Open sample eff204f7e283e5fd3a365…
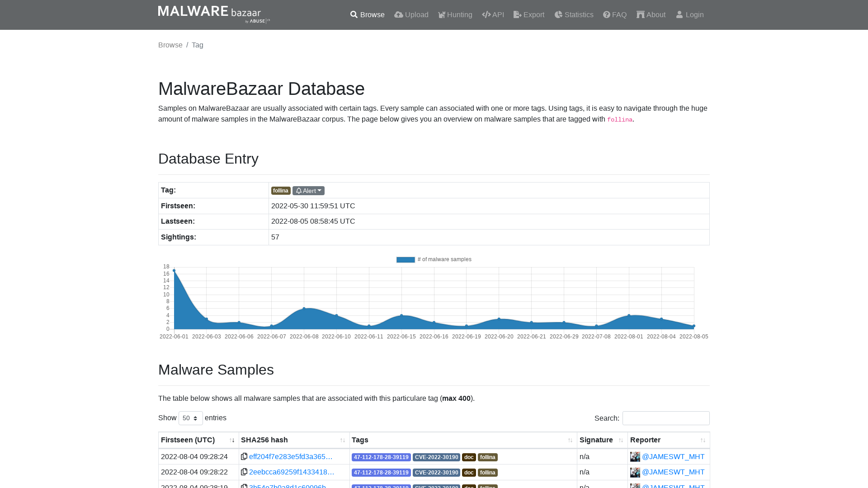This screenshot has height=488, width=868. [291, 457]
